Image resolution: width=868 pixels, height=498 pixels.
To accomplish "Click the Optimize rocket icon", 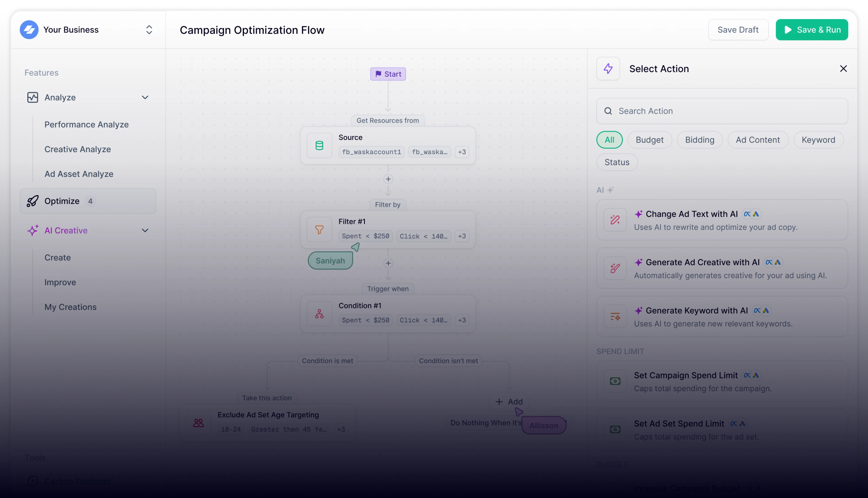I will pos(33,201).
